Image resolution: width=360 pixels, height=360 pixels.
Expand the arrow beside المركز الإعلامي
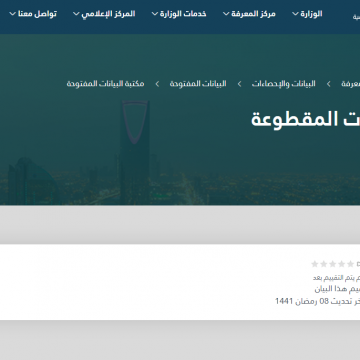76,14
